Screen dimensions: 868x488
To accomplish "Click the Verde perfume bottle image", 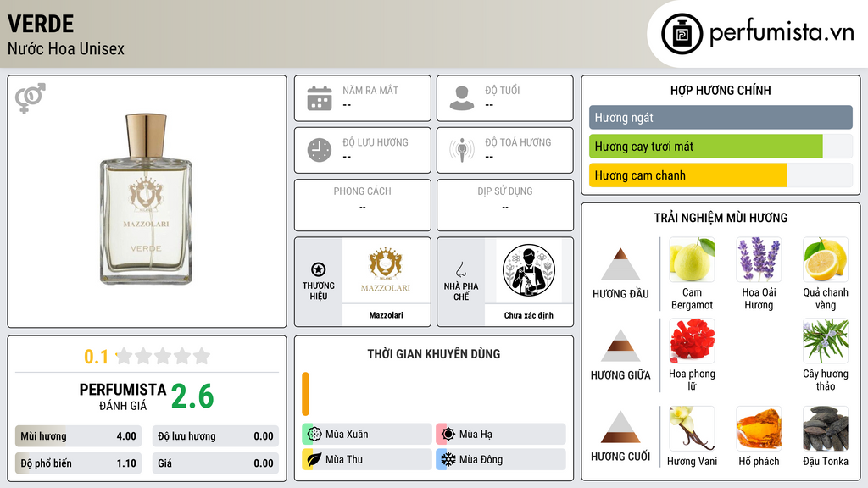I will click(146, 199).
